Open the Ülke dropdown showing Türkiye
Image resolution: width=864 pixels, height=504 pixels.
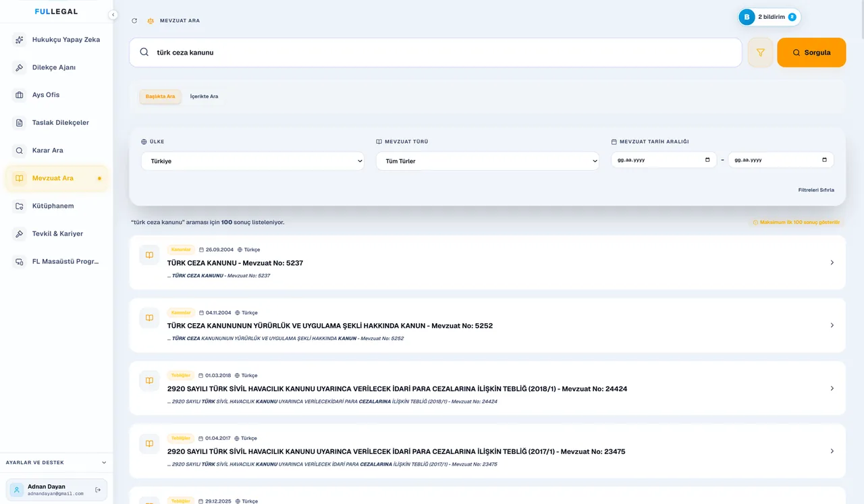coord(252,161)
